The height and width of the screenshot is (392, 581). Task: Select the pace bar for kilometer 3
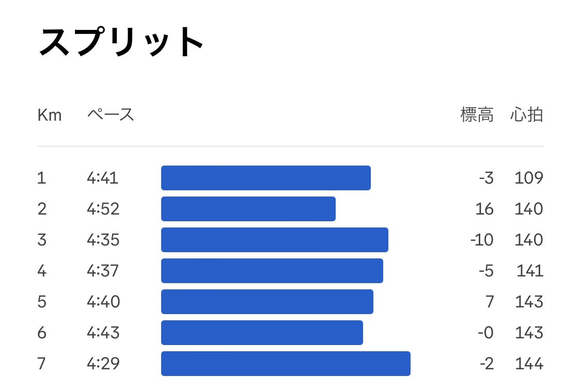click(275, 240)
